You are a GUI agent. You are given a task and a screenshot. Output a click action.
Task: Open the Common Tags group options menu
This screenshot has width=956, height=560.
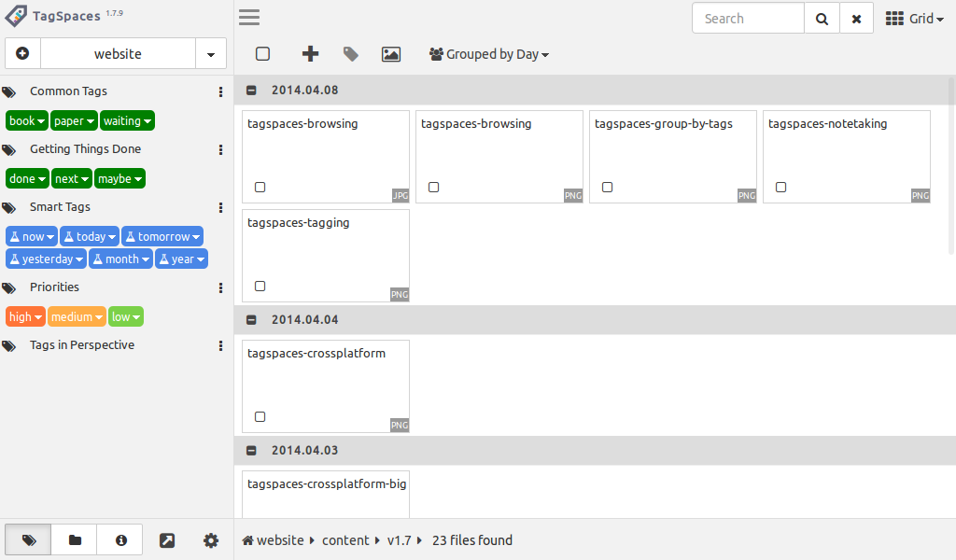click(x=220, y=91)
